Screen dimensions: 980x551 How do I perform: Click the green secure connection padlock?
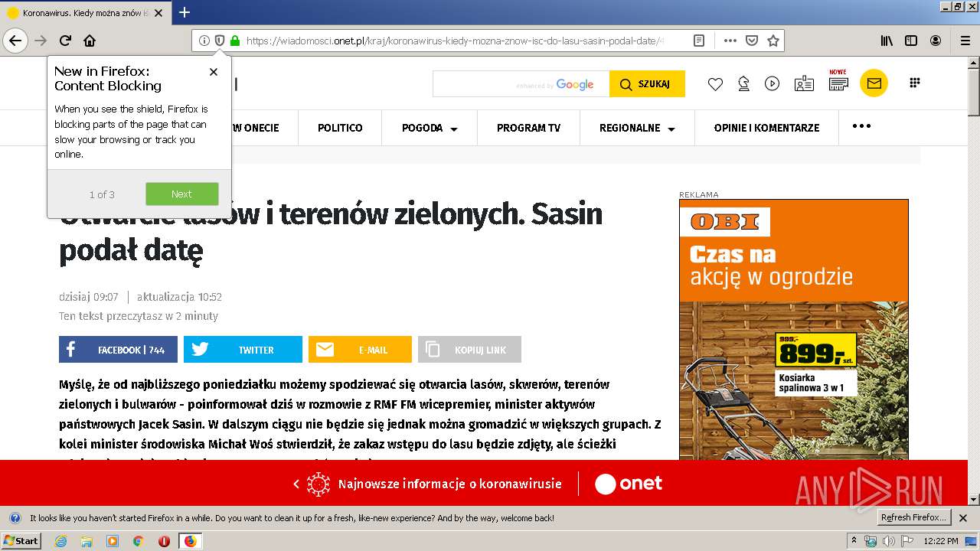point(234,41)
